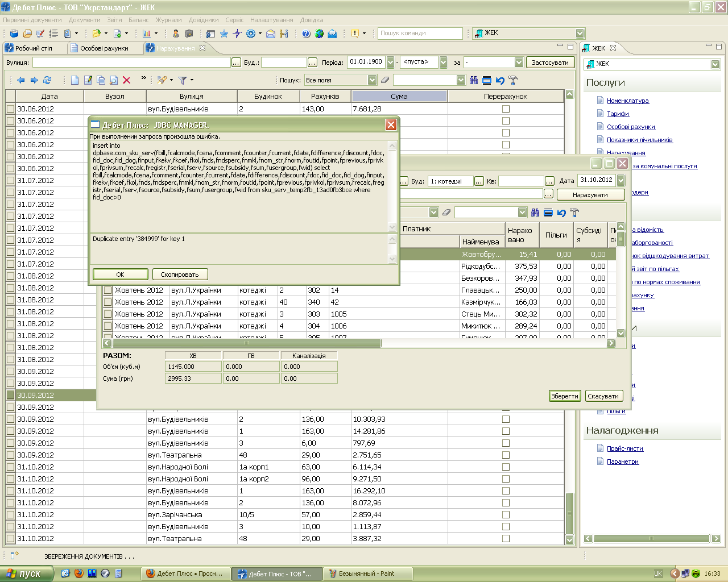Viewport: 728px width, 582px height.
Task: Open the 'за' dropdown in filter bar
Action: (x=519, y=62)
